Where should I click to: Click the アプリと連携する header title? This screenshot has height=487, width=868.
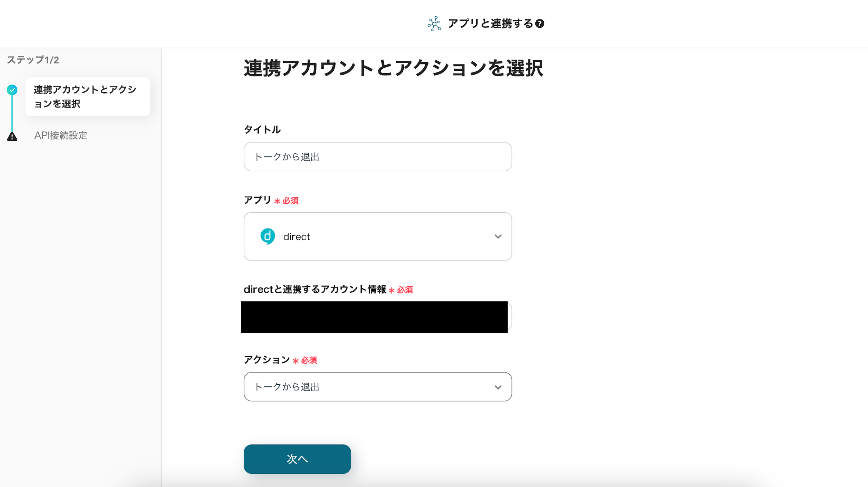[490, 24]
